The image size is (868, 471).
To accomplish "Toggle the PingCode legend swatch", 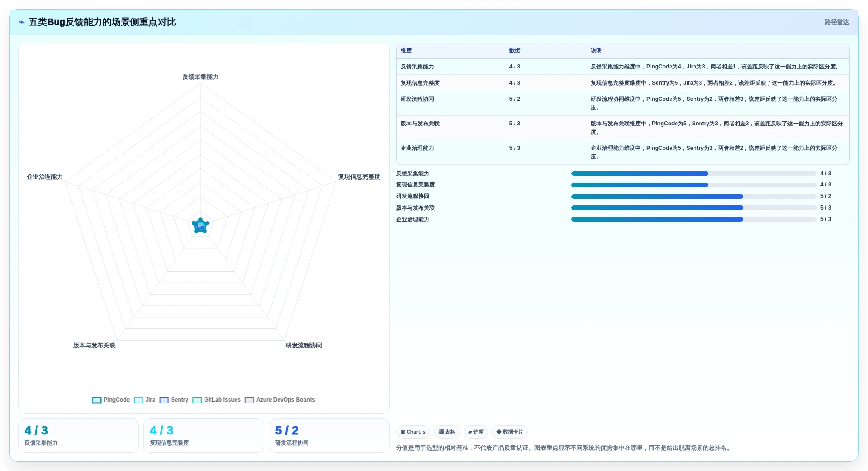I will click(x=97, y=400).
